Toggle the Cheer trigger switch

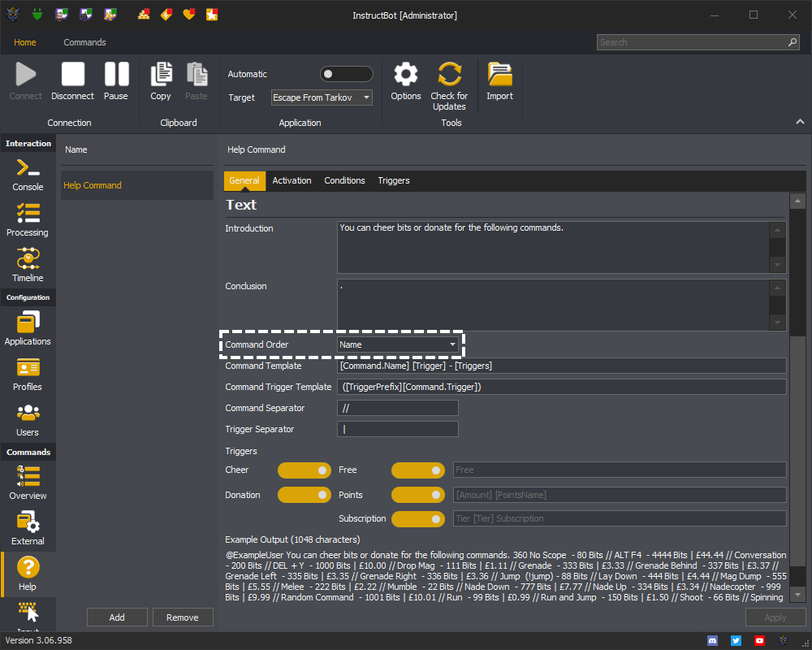(304, 470)
